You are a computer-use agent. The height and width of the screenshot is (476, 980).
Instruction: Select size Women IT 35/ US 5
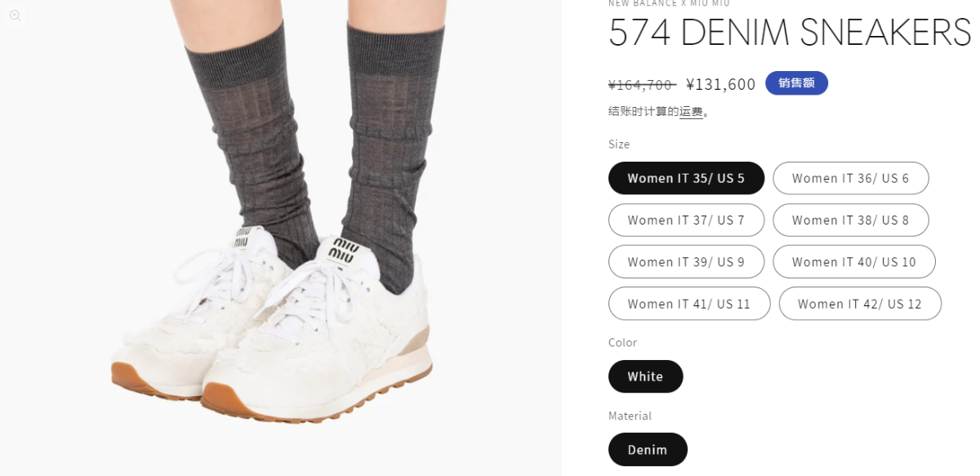coord(686,178)
